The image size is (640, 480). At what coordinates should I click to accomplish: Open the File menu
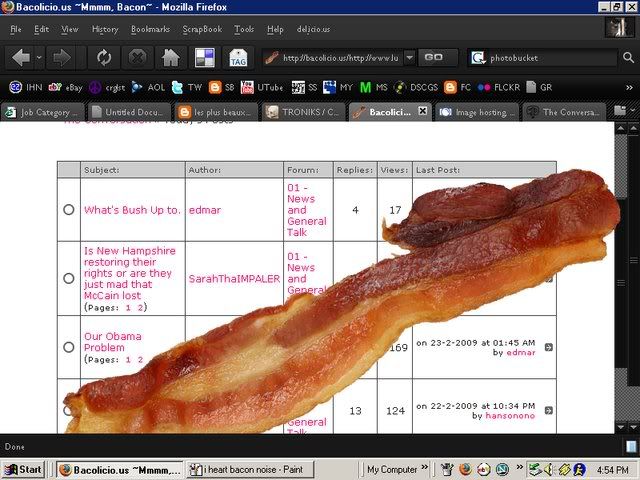coord(16,29)
